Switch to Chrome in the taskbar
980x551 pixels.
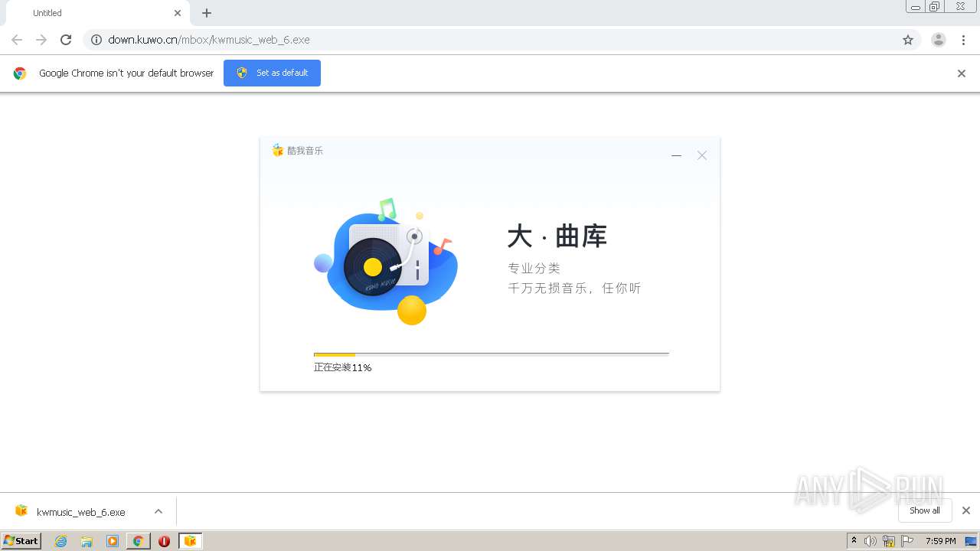click(139, 541)
